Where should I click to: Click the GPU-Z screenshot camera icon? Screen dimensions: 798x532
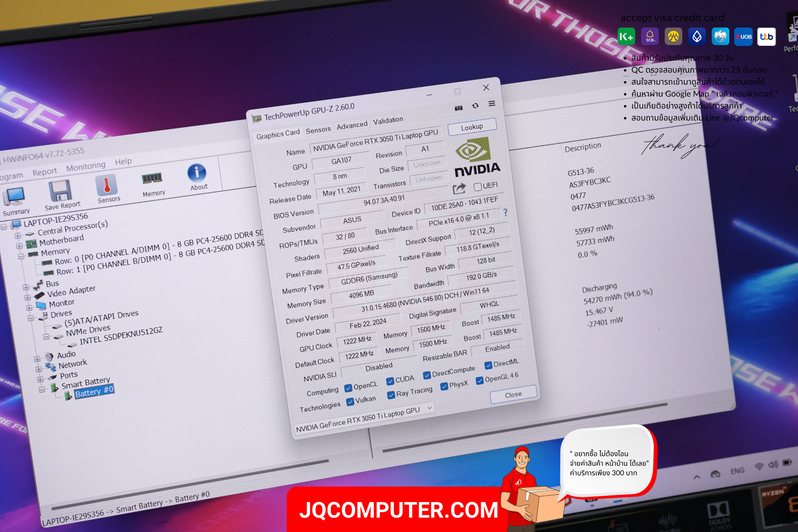point(459,108)
